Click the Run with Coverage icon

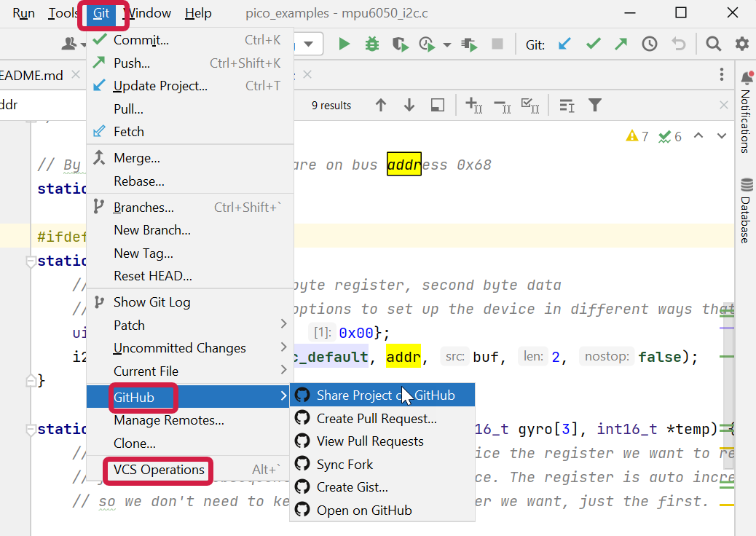coord(400,44)
